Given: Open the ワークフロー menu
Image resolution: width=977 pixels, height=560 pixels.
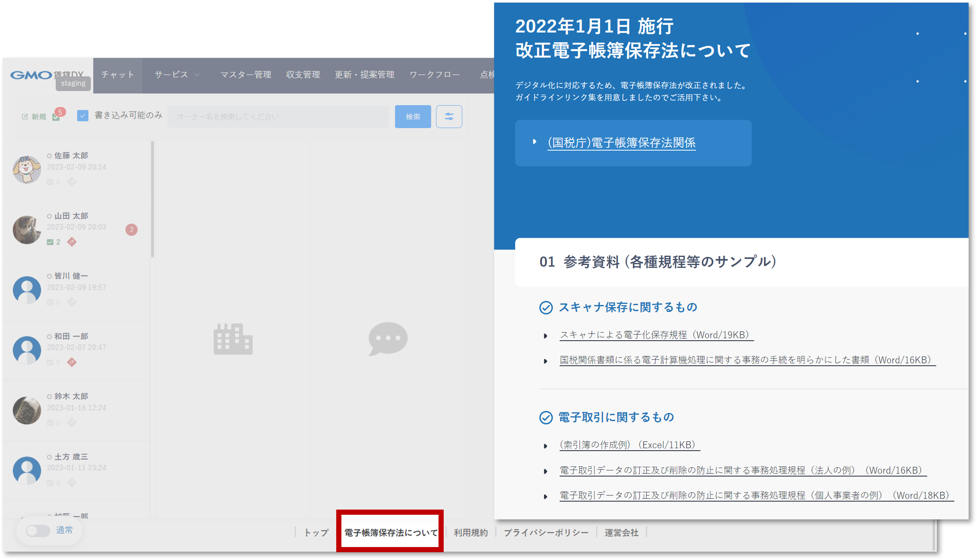Looking at the screenshot, I should click(x=435, y=75).
